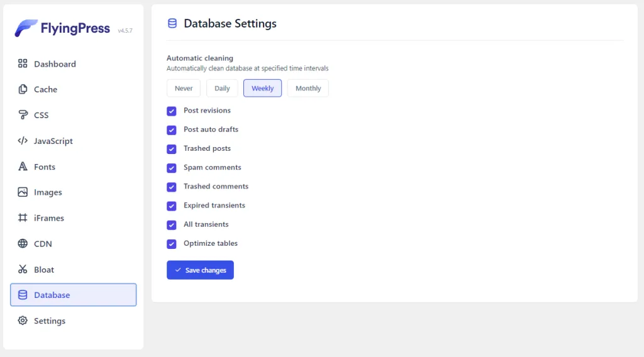
Task: Open the Database menu item
Action: pos(73,295)
